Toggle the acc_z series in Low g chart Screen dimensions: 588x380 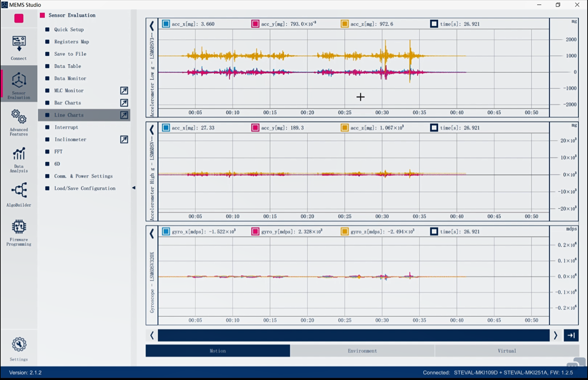[344, 24]
